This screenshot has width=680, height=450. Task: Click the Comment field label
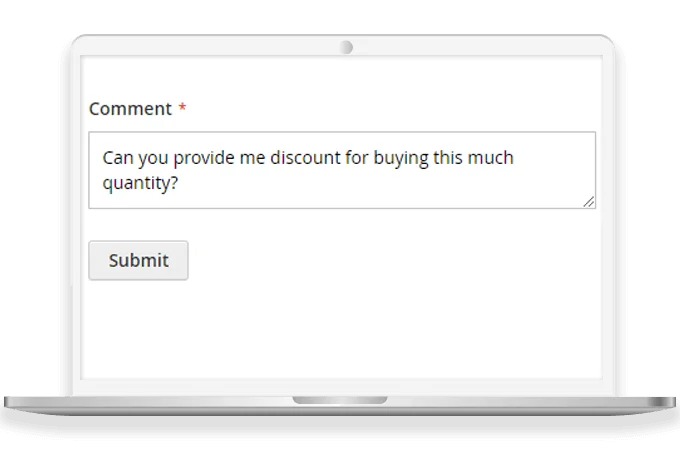(130, 109)
